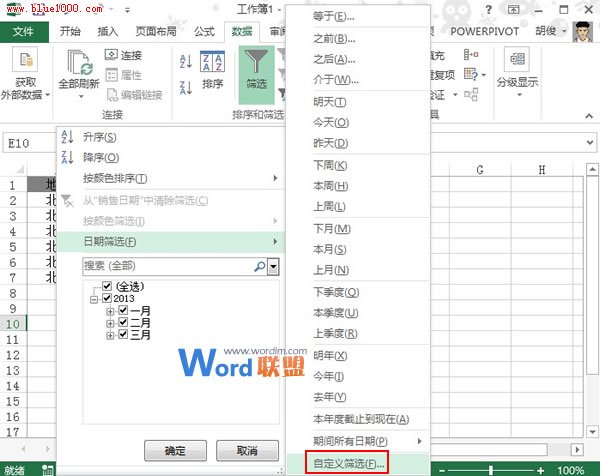Screen dimensions: 600x476
Task: Click the Properties (属性) icon
Action: point(111,75)
